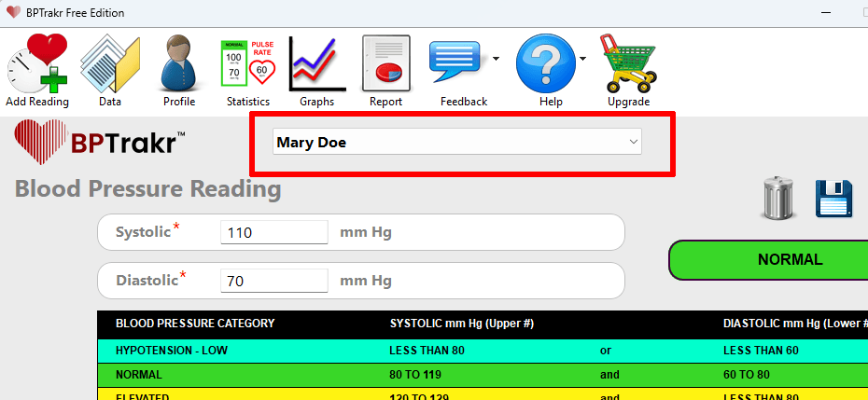The image size is (868, 400).
Task: Expand the arrow beside Help
Action: tap(583, 59)
